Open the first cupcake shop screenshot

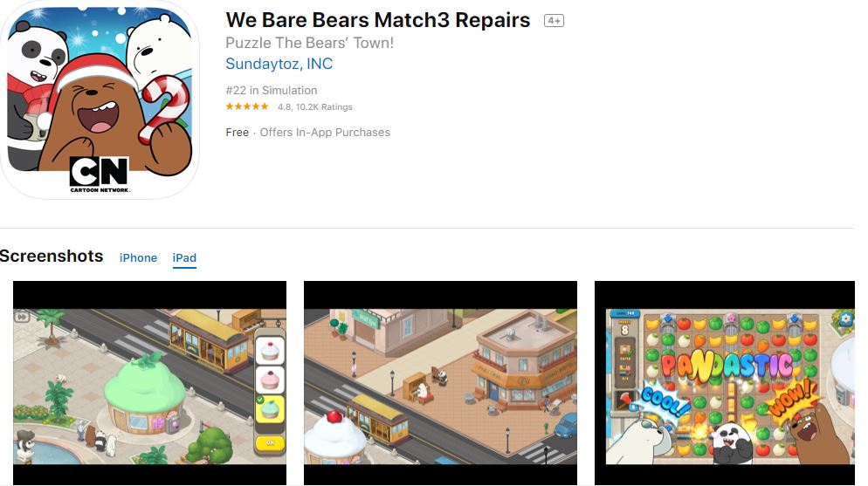149,383
